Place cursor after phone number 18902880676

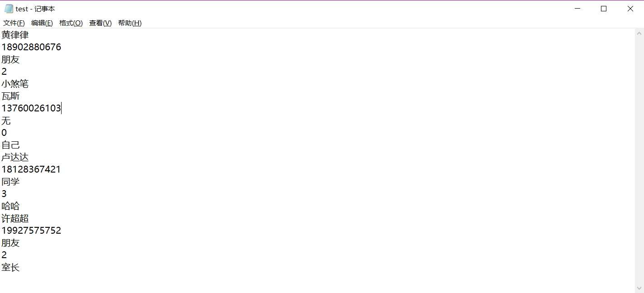pyautogui.click(x=61, y=47)
